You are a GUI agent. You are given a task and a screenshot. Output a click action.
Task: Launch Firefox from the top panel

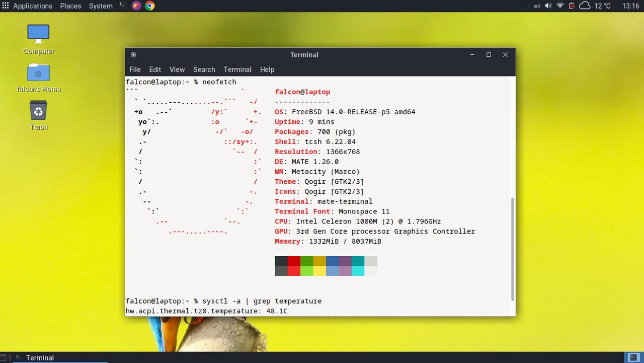(136, 6)
